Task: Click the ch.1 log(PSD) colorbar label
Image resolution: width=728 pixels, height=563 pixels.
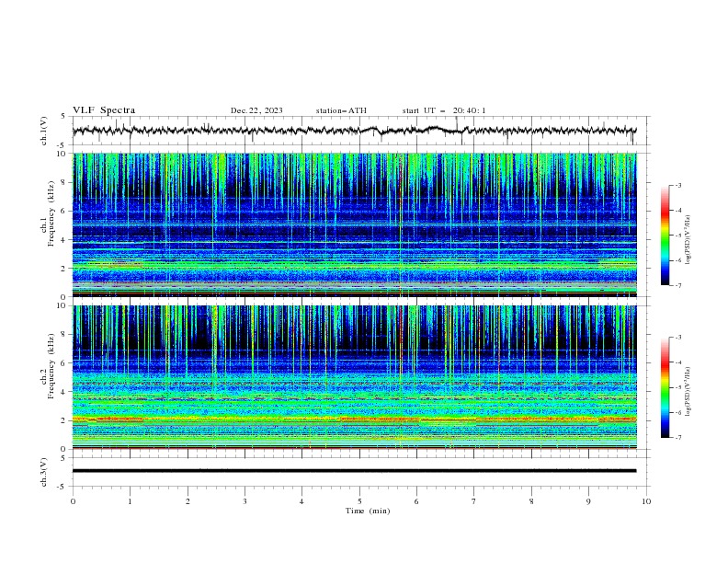Action: point(688,240)
